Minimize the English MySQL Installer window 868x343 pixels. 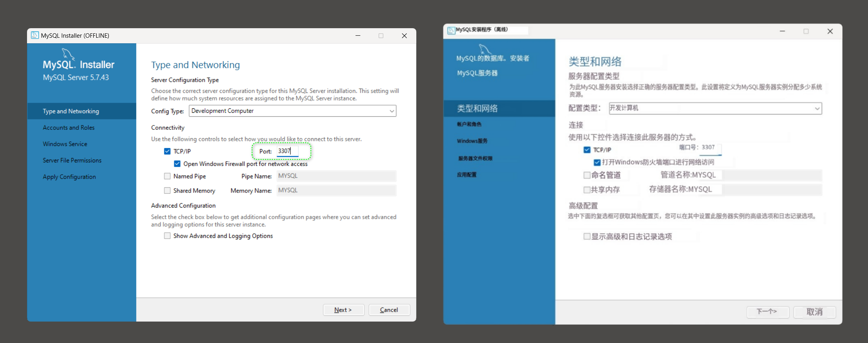(x=358, y=35)
